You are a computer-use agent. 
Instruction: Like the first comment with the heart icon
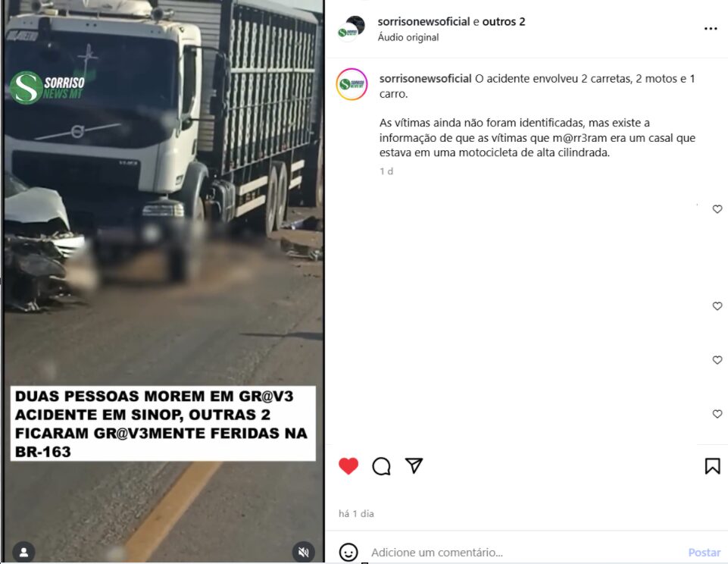[717, 209]
